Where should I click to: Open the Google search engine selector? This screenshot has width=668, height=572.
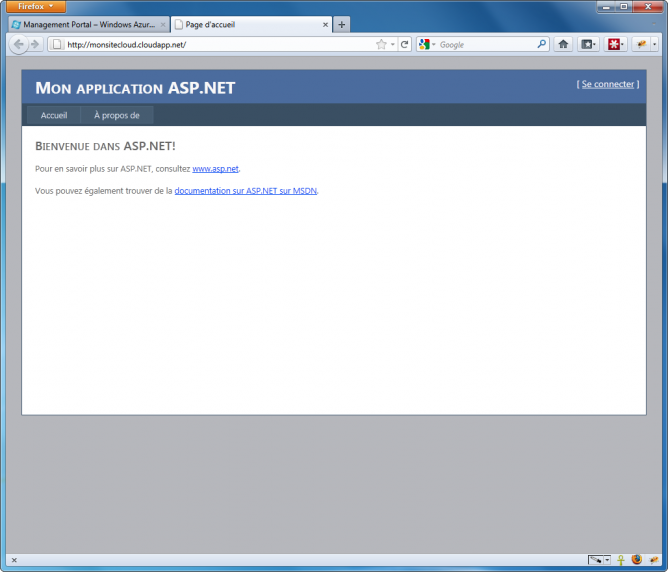427,44
